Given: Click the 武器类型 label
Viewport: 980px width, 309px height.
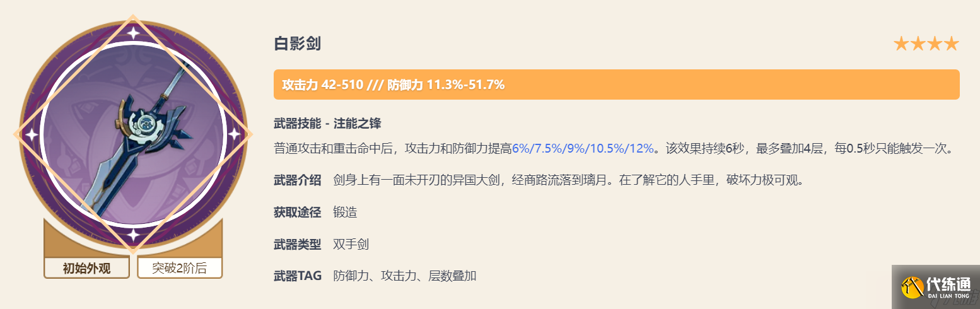Looking at the screenshot, I should (297, 244).
